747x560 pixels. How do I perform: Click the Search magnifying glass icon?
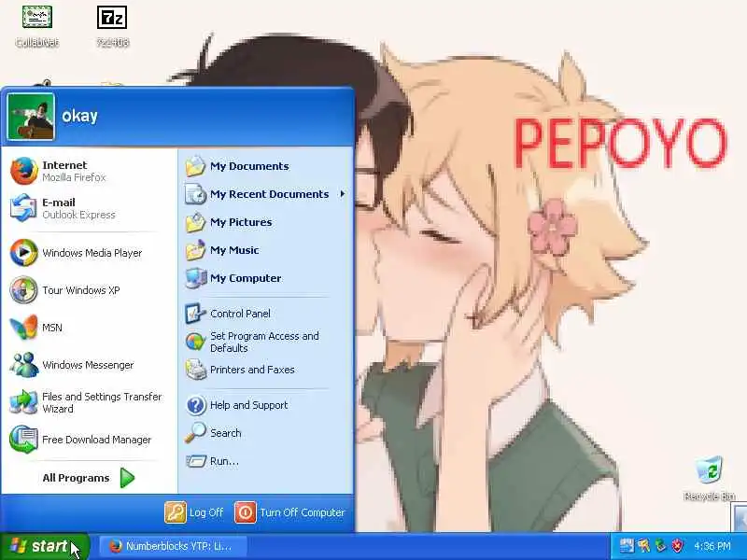195,433
